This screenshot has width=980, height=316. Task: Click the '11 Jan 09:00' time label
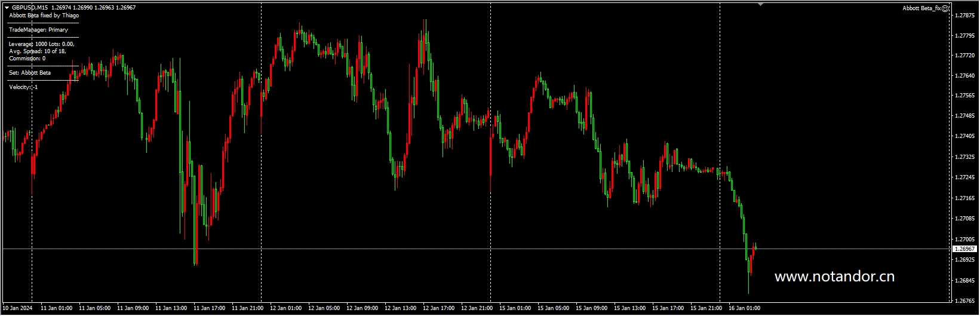click(133, 308)
